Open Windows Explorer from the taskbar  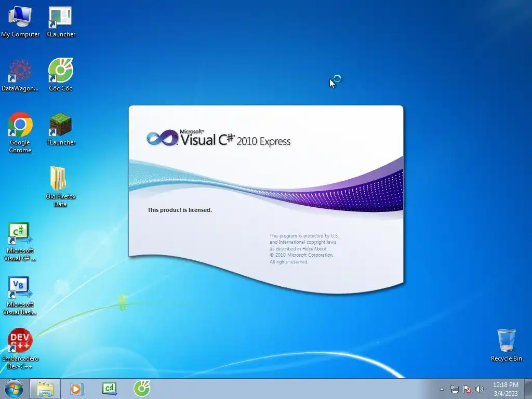pos(45,389)
